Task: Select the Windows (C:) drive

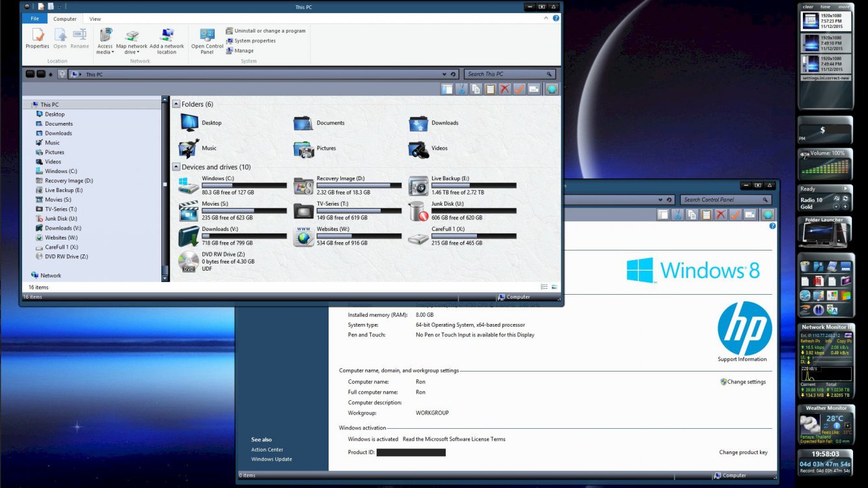Action: point(232,185)
